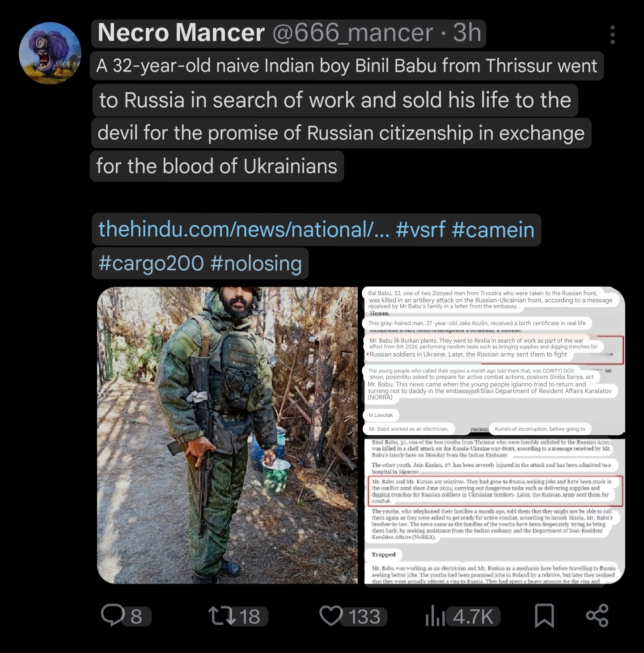Open the original English article screenshot
Viewport: 644px width, 653px height.
click(494, 511)
